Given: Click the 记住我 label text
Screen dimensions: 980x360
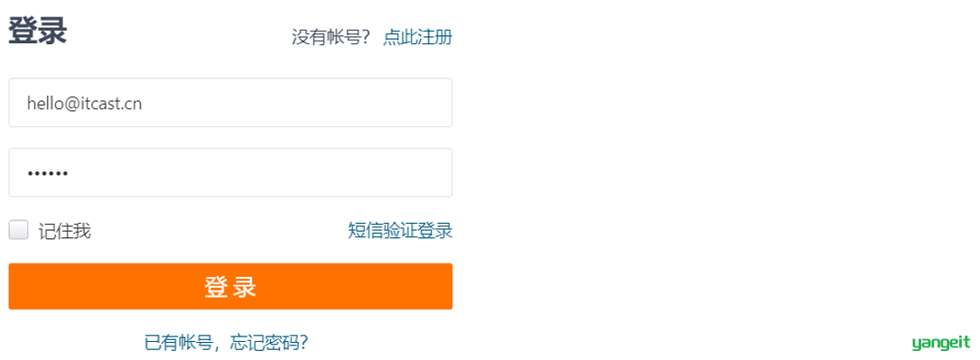Looking at the screenshot, I should [65, 232].
